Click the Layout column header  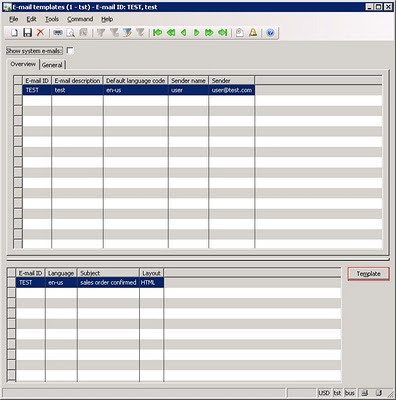coord(152,273)
